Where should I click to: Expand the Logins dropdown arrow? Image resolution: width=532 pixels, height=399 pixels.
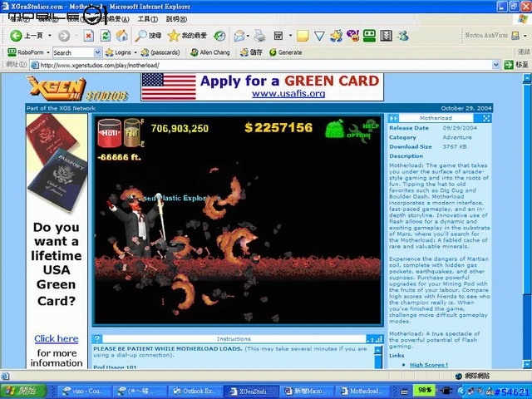click(135, 52)
